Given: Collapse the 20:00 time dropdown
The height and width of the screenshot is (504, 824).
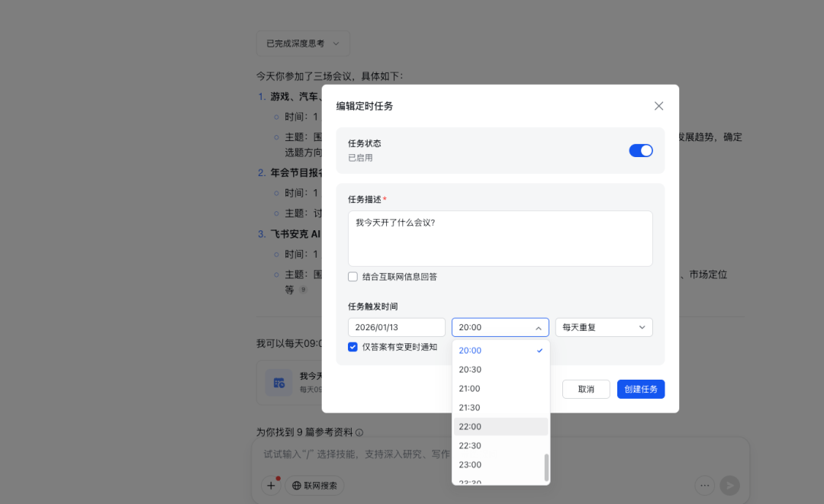Looking at the screenshot, I should [501, 327].
